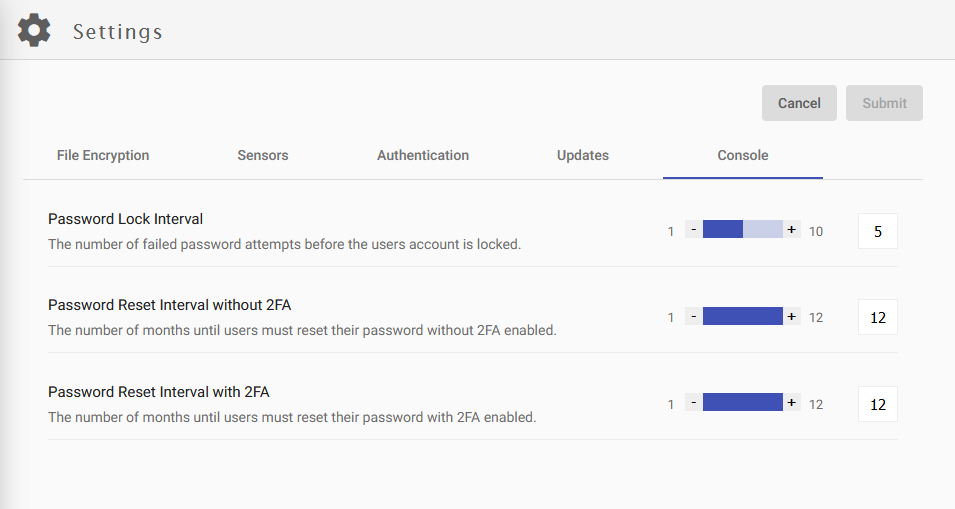Click the Password Lock Interval value field

tap(878, 231)
